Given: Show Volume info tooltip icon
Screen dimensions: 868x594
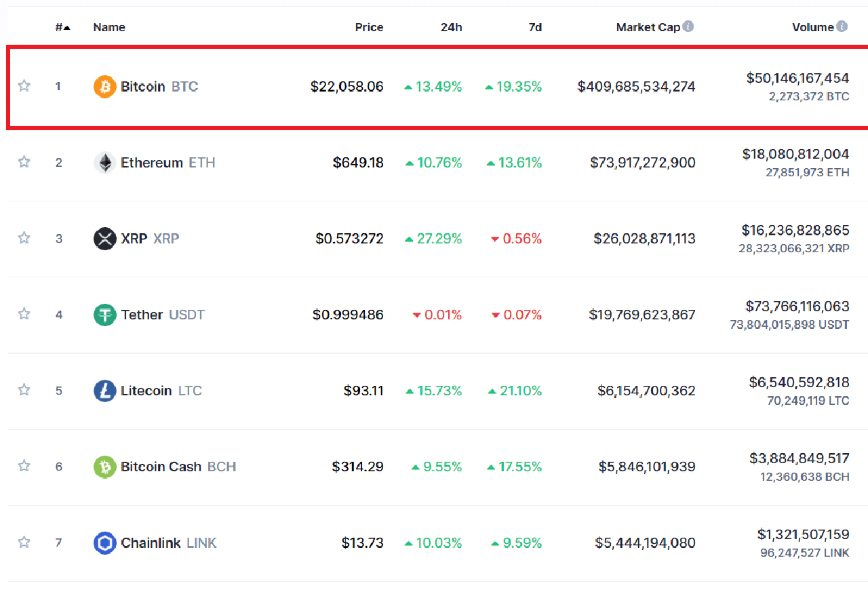Looking at the screenshot, I should [842, 26].
